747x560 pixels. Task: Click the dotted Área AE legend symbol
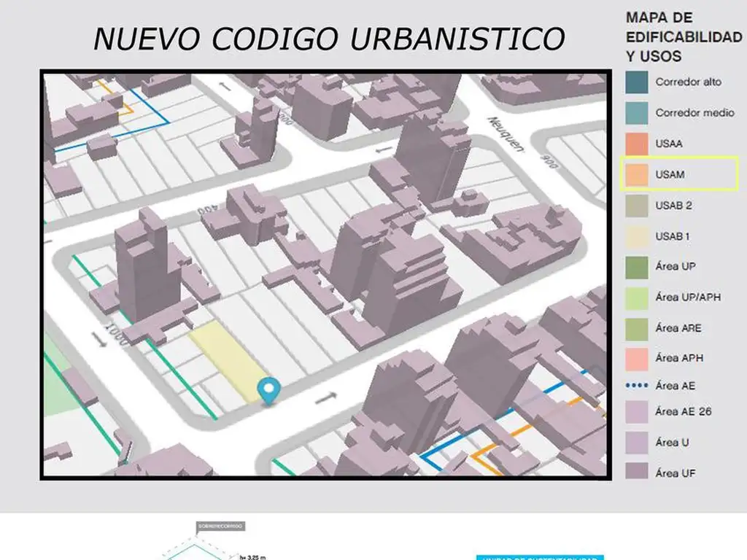(x=636, y=386)
